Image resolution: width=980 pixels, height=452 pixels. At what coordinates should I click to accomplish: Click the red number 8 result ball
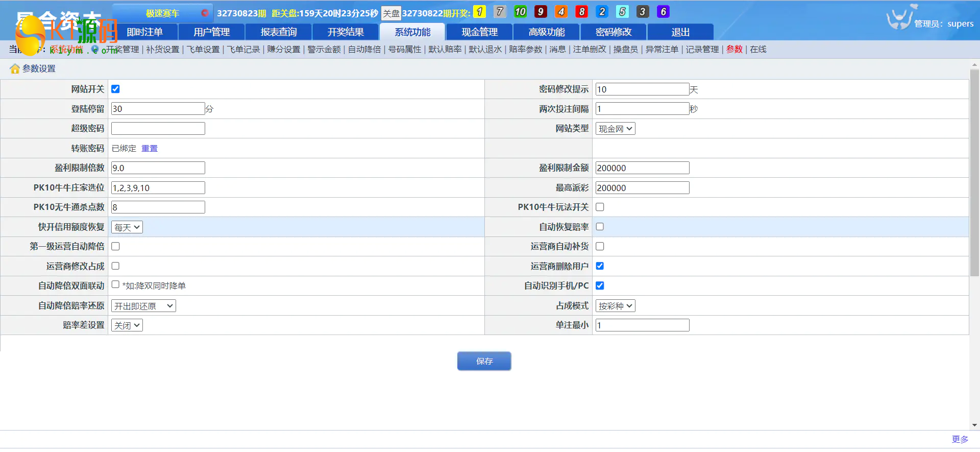[581, 12]
